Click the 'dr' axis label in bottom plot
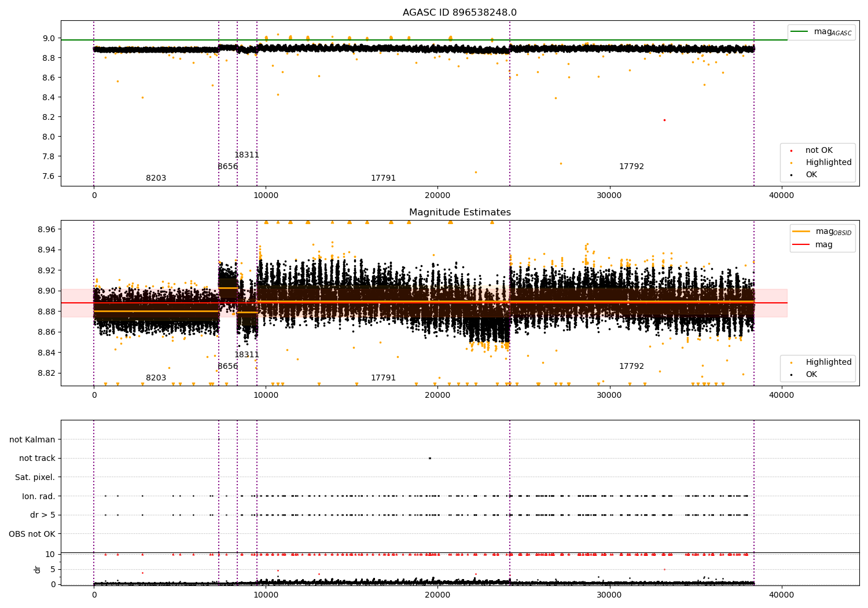868x608 pixels. [x=38, y=569]
